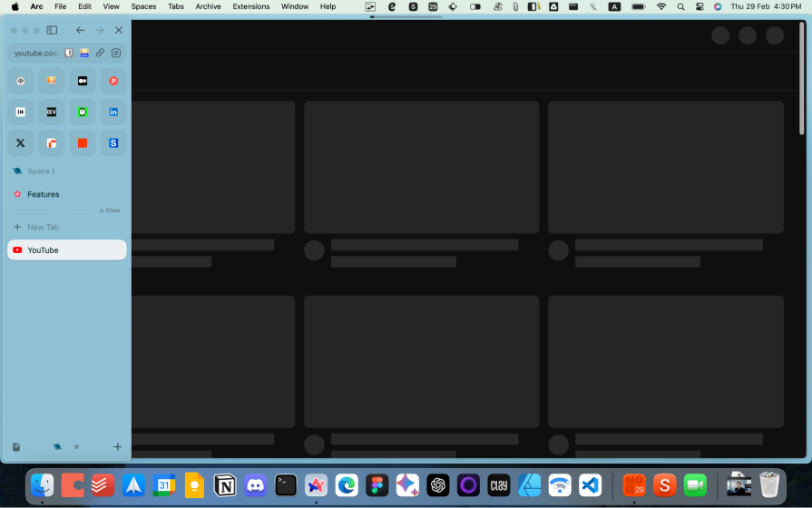Open the DEV favorite tile
The height and width of the screenshot is (508, 812).
(52, 112)
